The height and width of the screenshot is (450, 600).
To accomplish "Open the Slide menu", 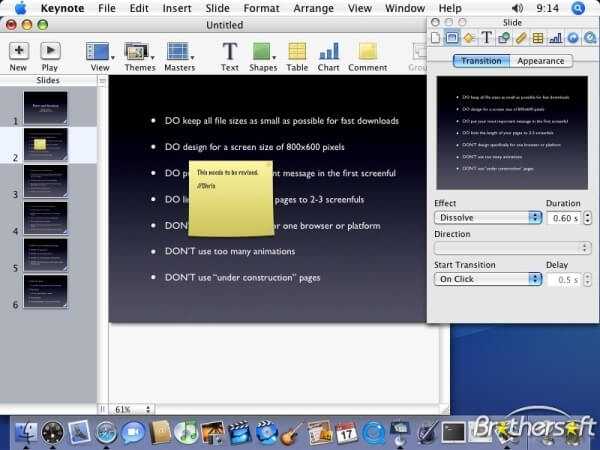I will 217,8.
